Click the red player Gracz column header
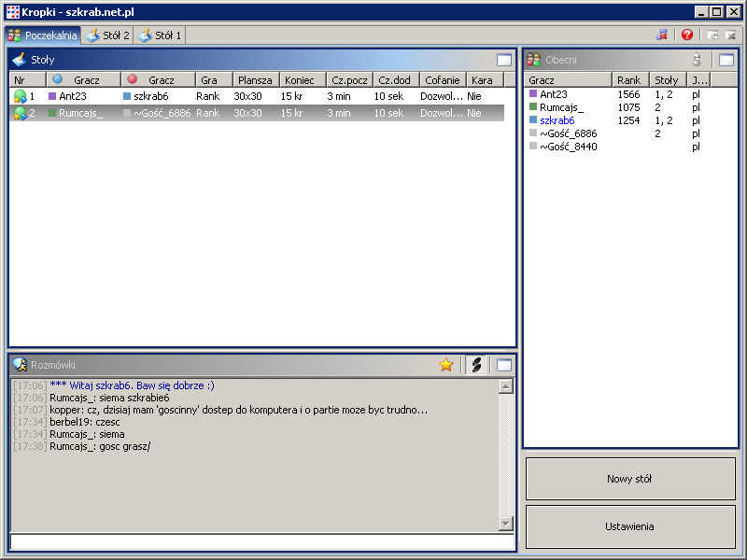Image resolution: width=747 pixels, height=560 pixels. (158, 80)
